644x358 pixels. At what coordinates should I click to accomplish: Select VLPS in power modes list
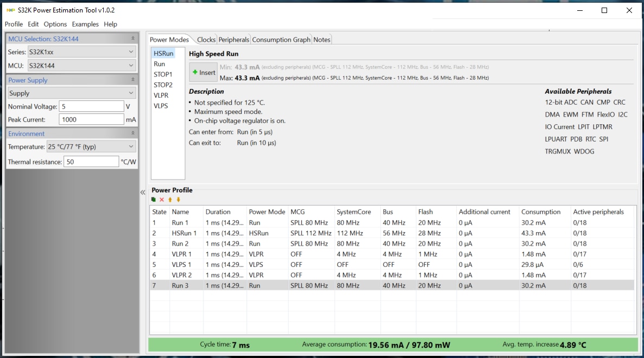pyautogui.click(x=161, y=106)
